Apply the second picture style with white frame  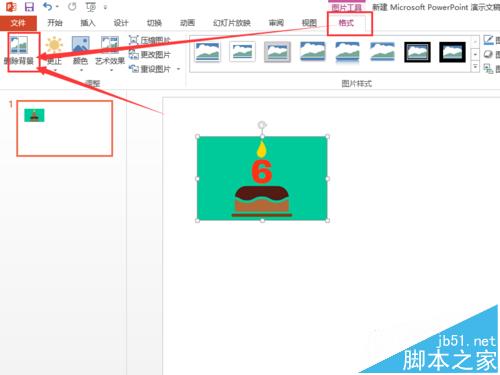click(x=243, y=52)
